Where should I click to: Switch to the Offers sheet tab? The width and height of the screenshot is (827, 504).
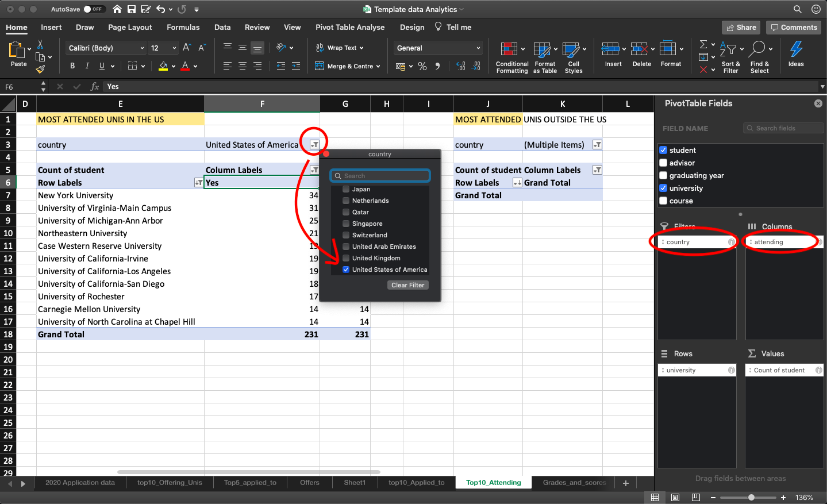coord(310,483)
